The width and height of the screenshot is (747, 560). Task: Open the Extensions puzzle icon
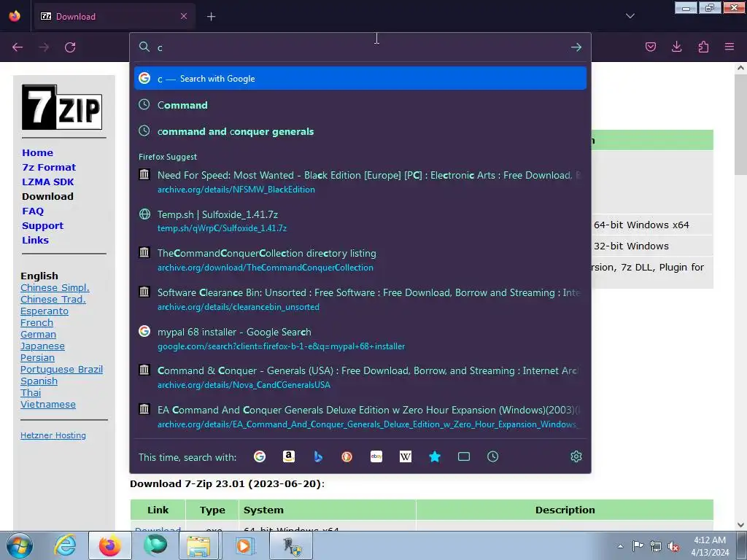703,47
